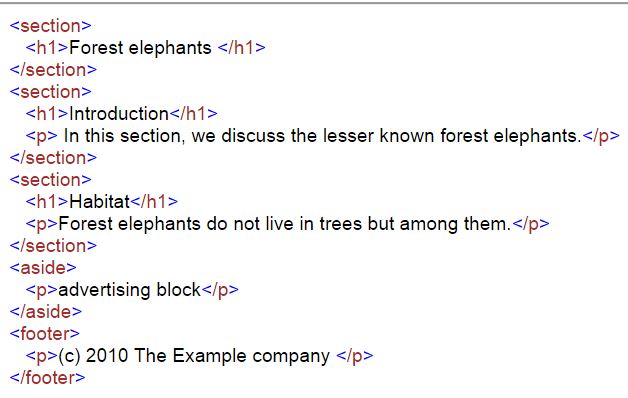Click the closing footer tag
Screen dimensions: 628x398
(x=48, y=378)
